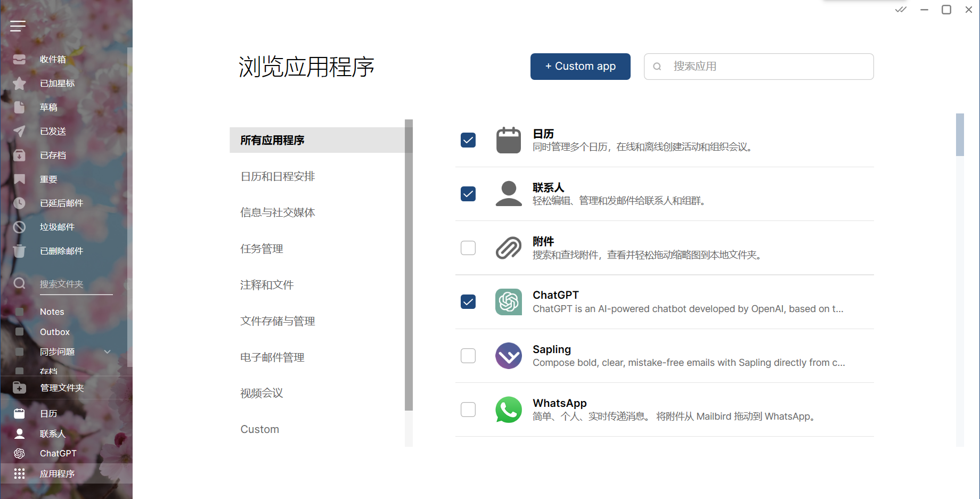Enable the Attachments (附件) app checkbox
The width and height of the screenshot is (980, 499).
(x=468, y=248)
